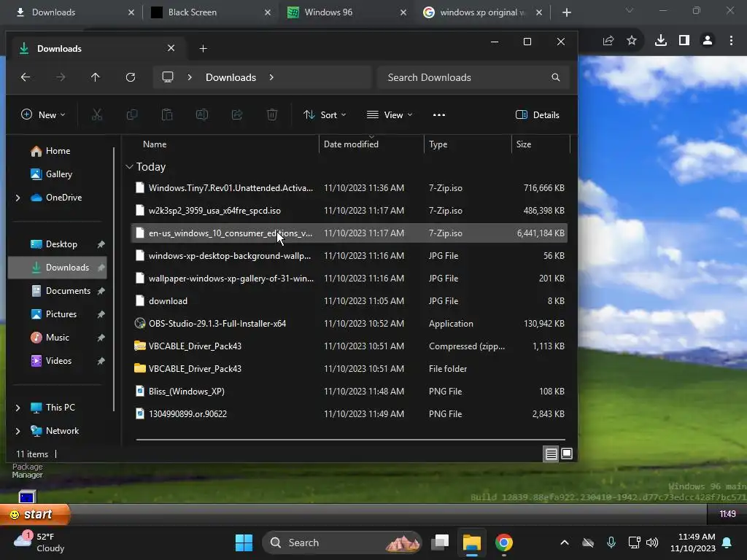Click the Windows 96 start button

point(34,514)
